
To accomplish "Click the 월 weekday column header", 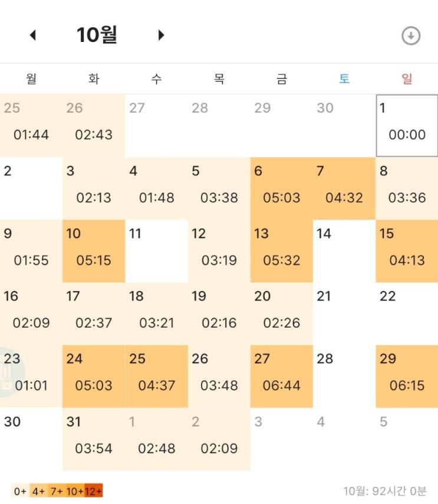I will coord(31,79).
